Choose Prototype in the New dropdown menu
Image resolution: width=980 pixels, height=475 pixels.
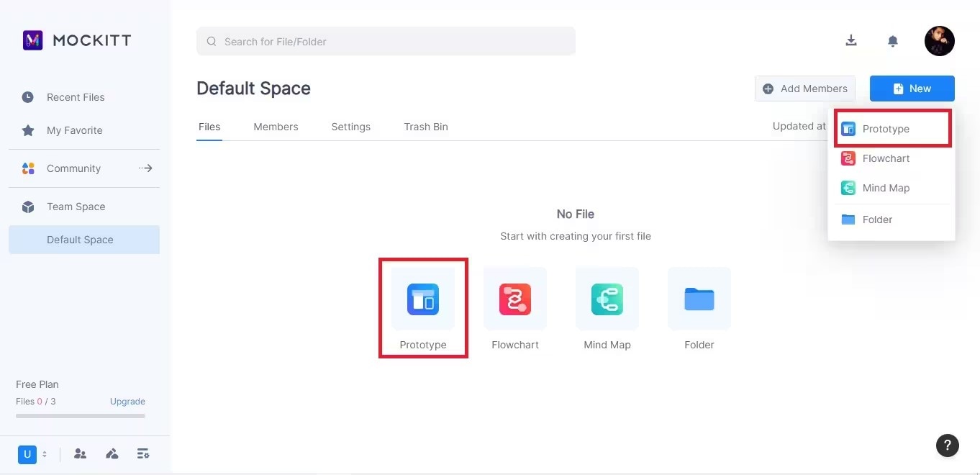coord(892,129)
